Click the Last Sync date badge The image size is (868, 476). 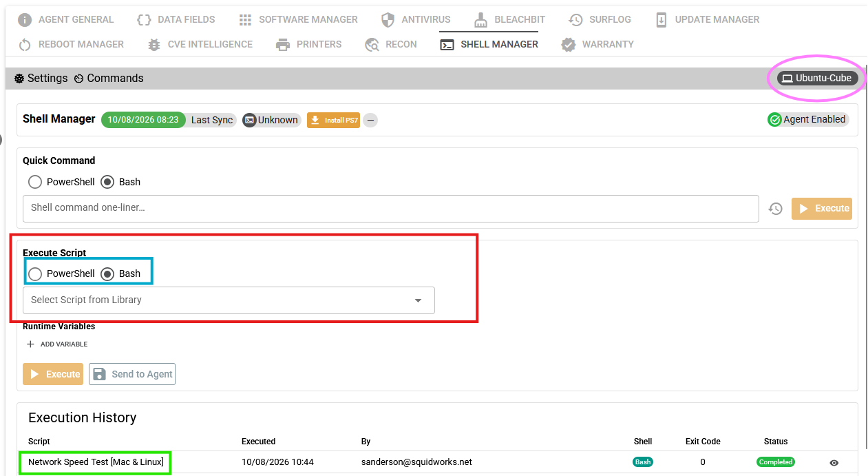[x=143, y=120]
